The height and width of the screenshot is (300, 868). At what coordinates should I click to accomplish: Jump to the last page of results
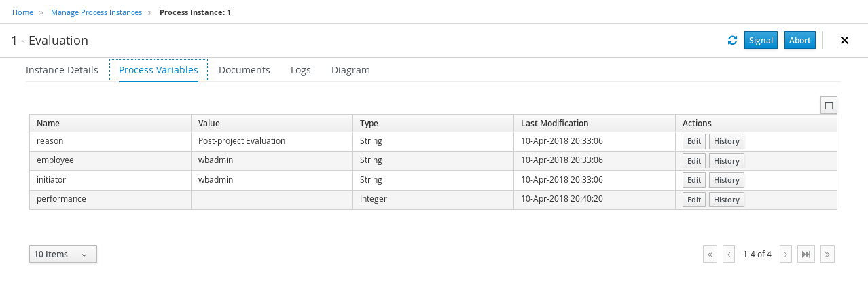[827, 254]
